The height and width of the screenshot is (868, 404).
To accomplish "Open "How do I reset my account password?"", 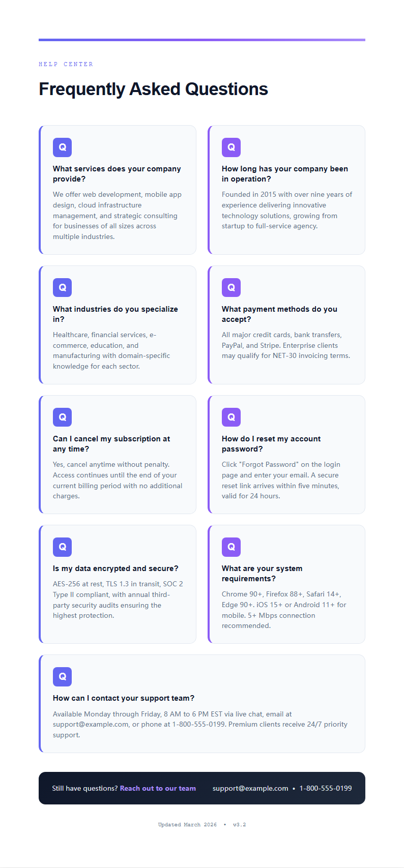I will coord(271,444).
